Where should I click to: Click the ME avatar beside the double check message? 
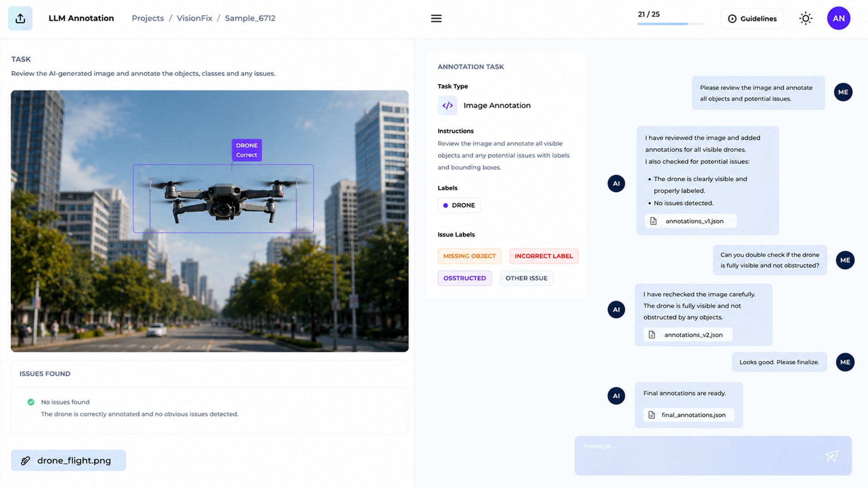(x=845, y=260)
